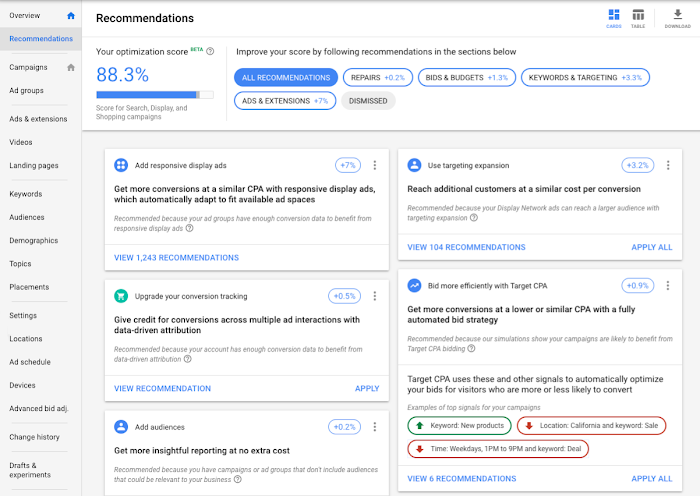Viewport: 700px width, 496px height.
Task: Switch to Cards view icon
Action: [613, 16]
